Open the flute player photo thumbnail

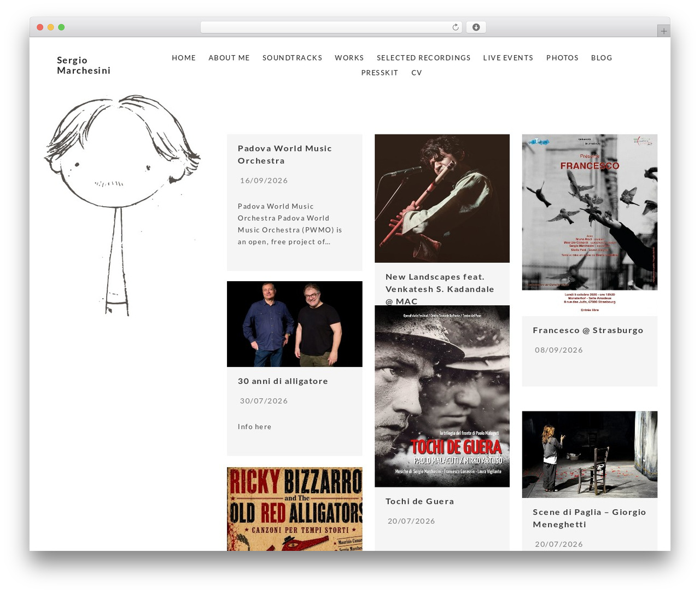pyautogui.click(x=442, y=198)
